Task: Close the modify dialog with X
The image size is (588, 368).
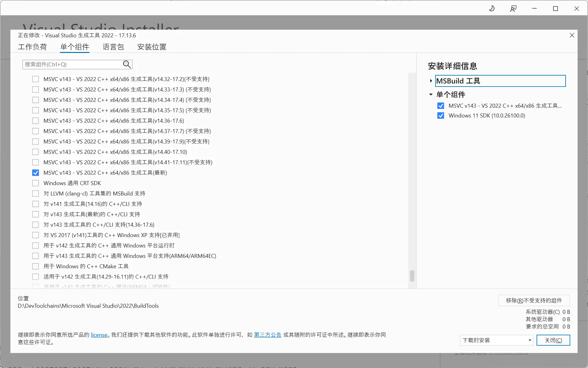Action: (572, 35)
